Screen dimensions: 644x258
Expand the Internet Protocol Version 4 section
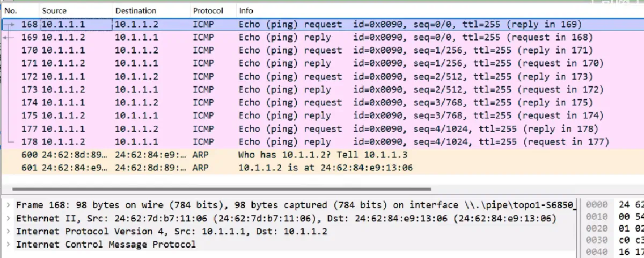point(8,231)
